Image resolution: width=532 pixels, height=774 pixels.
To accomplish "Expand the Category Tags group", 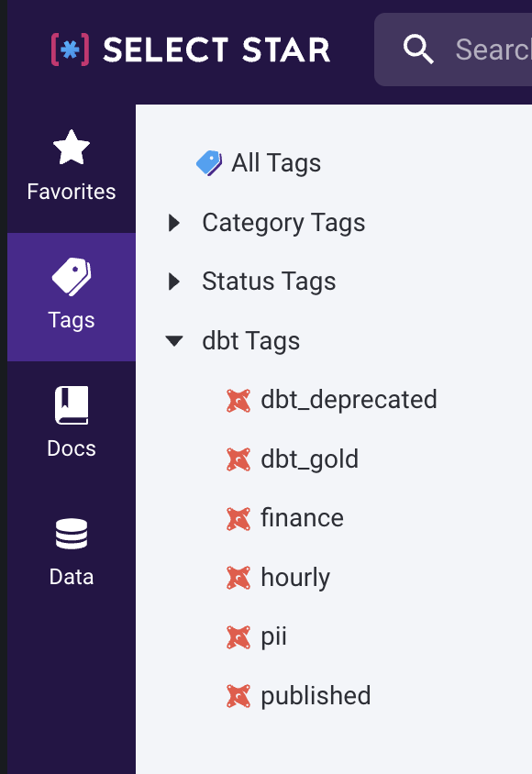I will [x=173, y=223].
